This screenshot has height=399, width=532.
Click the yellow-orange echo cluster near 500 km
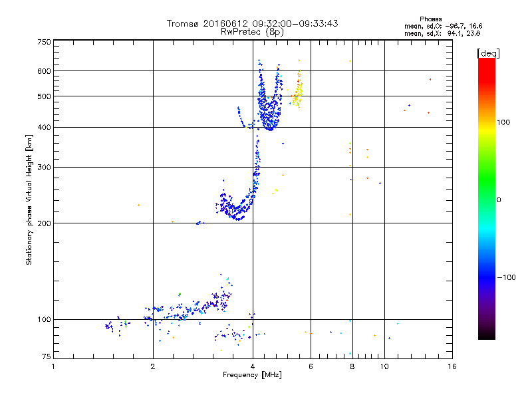[x=297, y=92]
